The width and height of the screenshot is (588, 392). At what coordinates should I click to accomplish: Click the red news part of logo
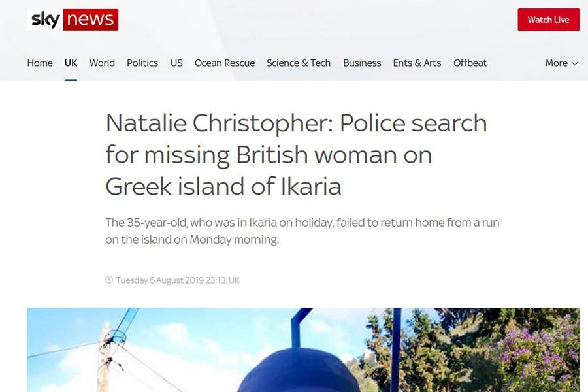coord(91,20)
